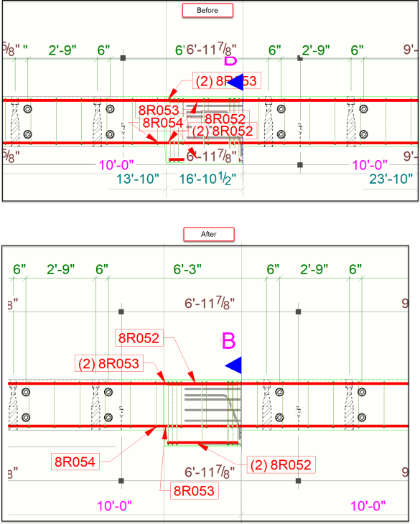Click the blue section arrow in the After drawing
Screen dimensions: 420x524
point(233,365)
